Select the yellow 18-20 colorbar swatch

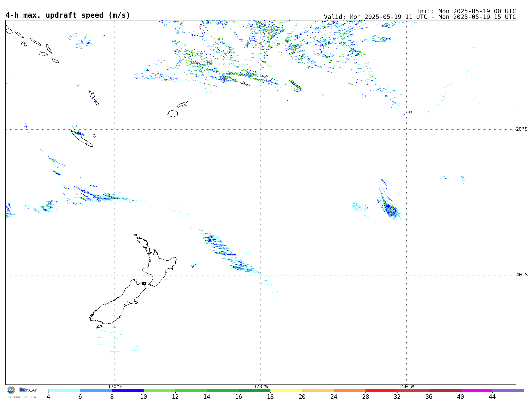tap(286, 391)
